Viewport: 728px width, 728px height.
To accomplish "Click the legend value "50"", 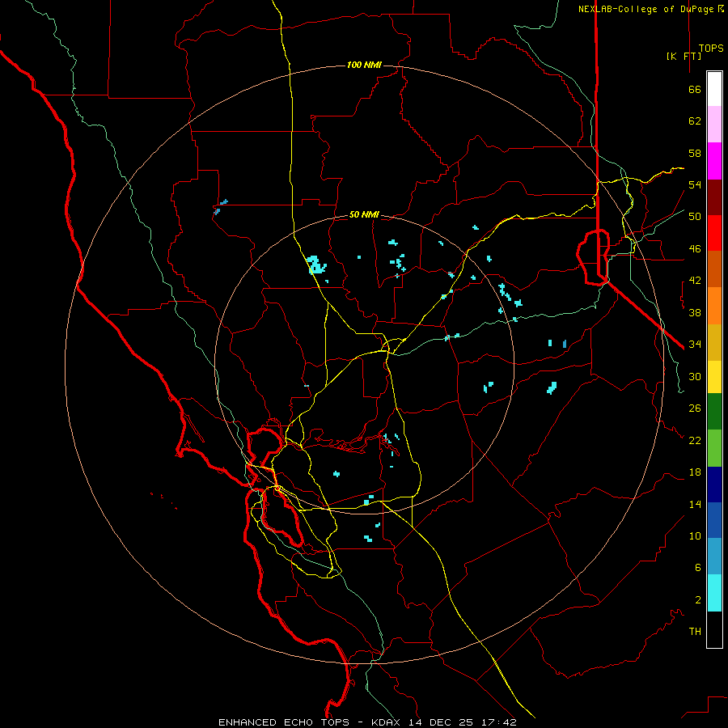I will 695,217.
